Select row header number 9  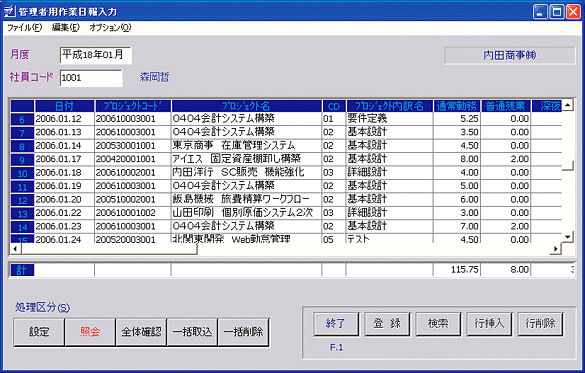point(22,159)
